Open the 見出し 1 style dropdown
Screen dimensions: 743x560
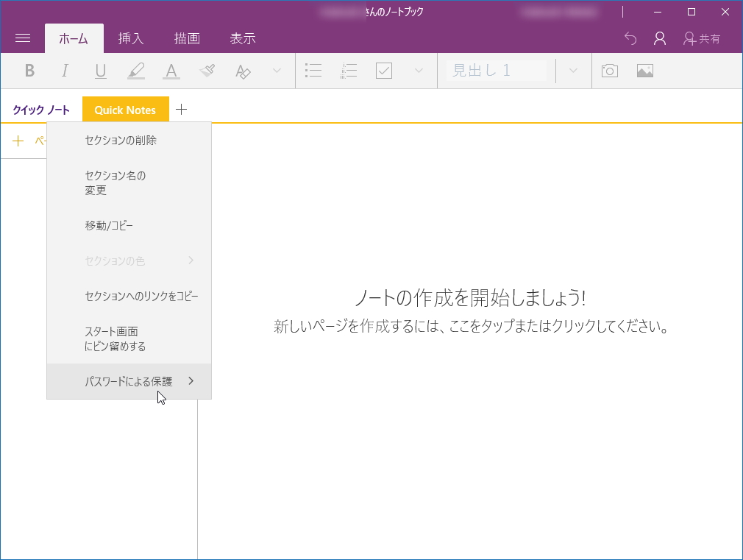573,71
